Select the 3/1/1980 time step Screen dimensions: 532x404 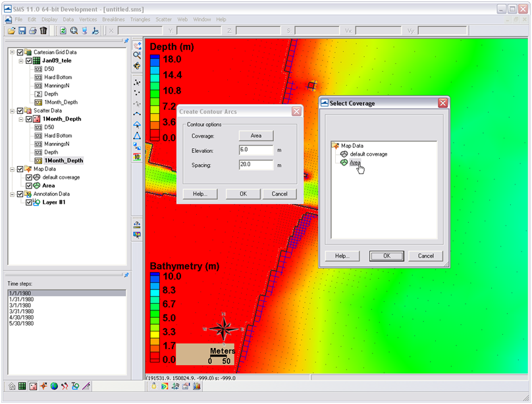[67, 305]
